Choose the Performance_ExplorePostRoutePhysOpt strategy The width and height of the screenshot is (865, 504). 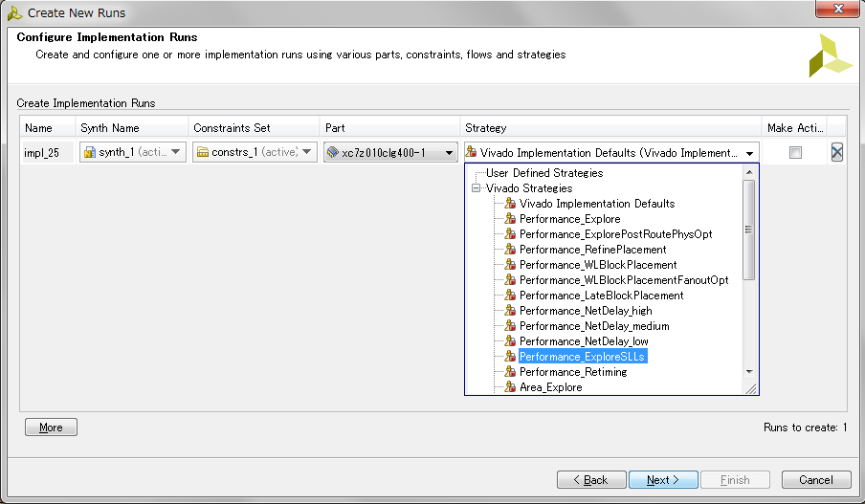[x=615, y=234]
